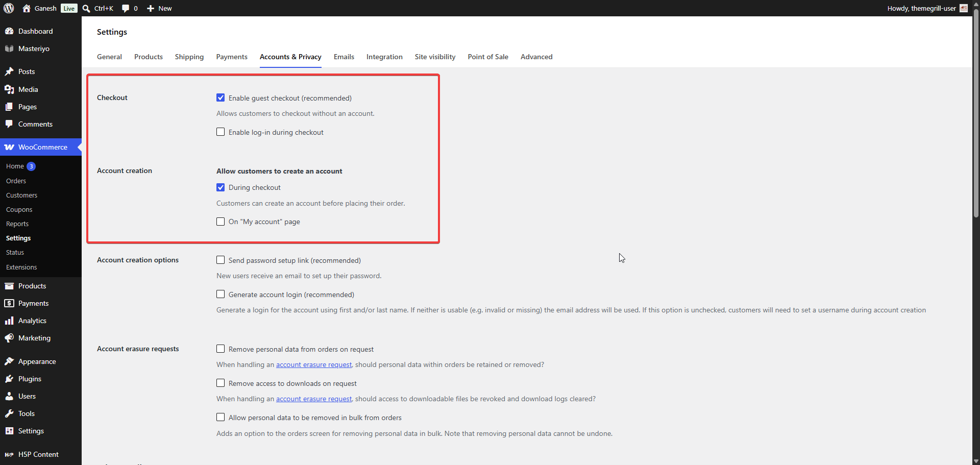Enable Send password setup link checkbox
Viewport: 980px width, 465px height.
pyautogui.click(x=220, y=260)
